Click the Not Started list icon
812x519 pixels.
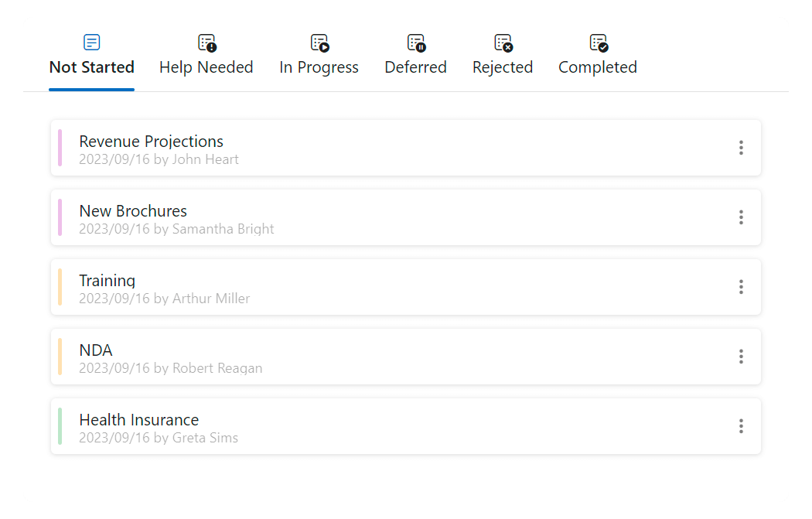pyautogui.click(x=91, y=43)
